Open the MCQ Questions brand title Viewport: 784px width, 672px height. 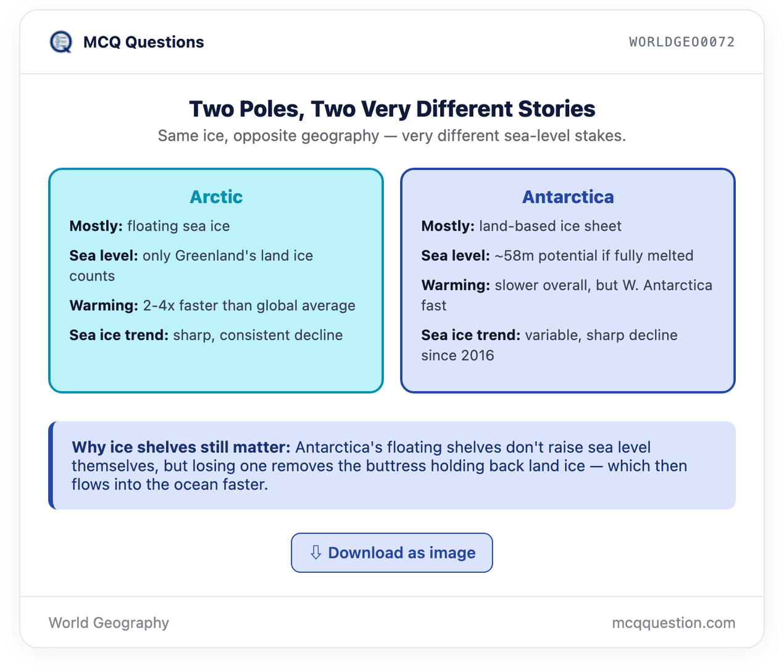pyautogui.click(x=143, y=42)
